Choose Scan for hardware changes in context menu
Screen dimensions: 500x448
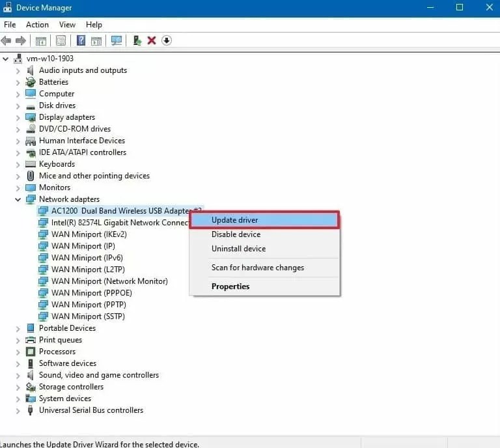[x=264, y=268]
